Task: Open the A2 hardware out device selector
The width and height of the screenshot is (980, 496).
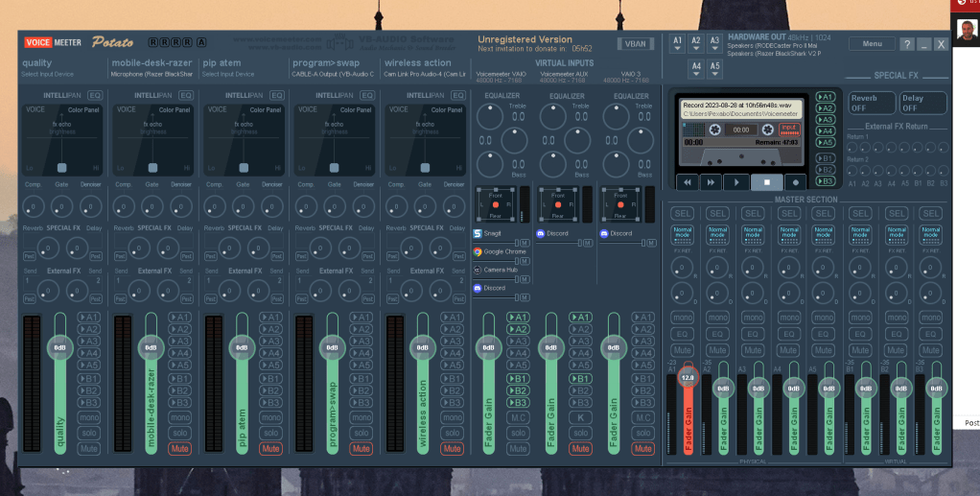Action: 696,44
